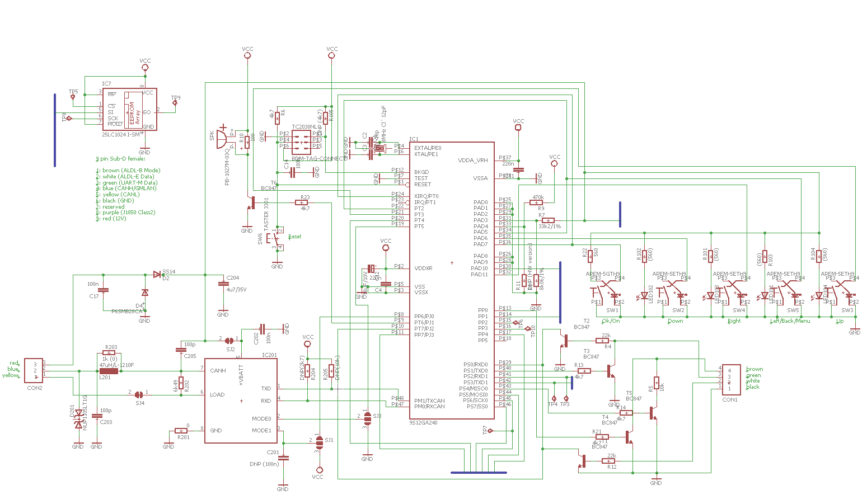The image size is (867, 504).
Task: Click the 'Ok/On' switch label
Action: [611, 321]
